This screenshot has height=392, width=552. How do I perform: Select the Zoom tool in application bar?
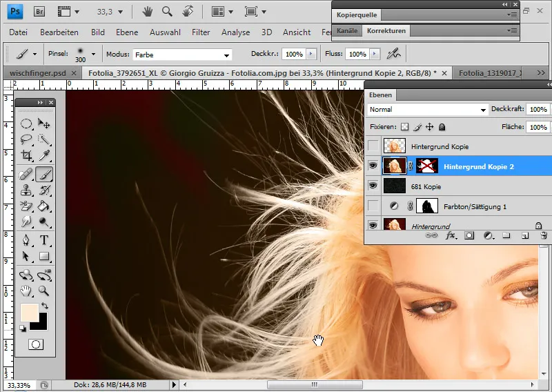coord(167,12)
